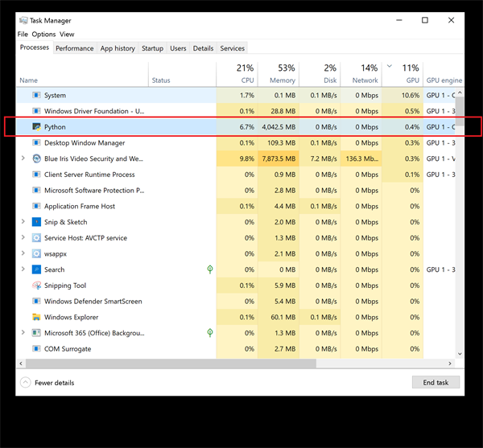Click the Desktop Window Manager icon

(x=36, y=143)
